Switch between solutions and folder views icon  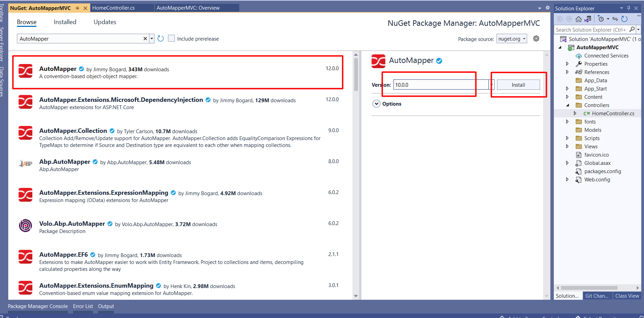pyautogui.click(x=588, y=19)
